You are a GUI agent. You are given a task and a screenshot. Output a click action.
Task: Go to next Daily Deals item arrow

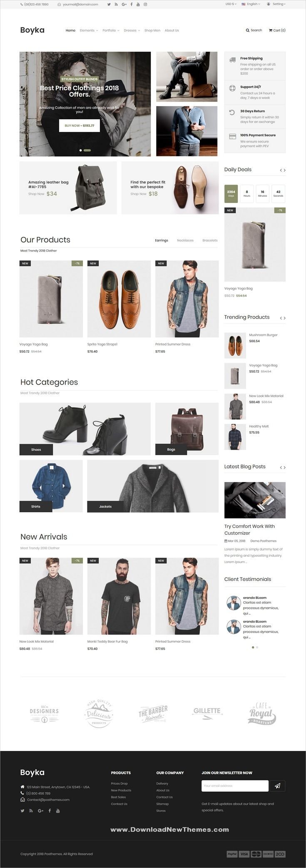284,170
